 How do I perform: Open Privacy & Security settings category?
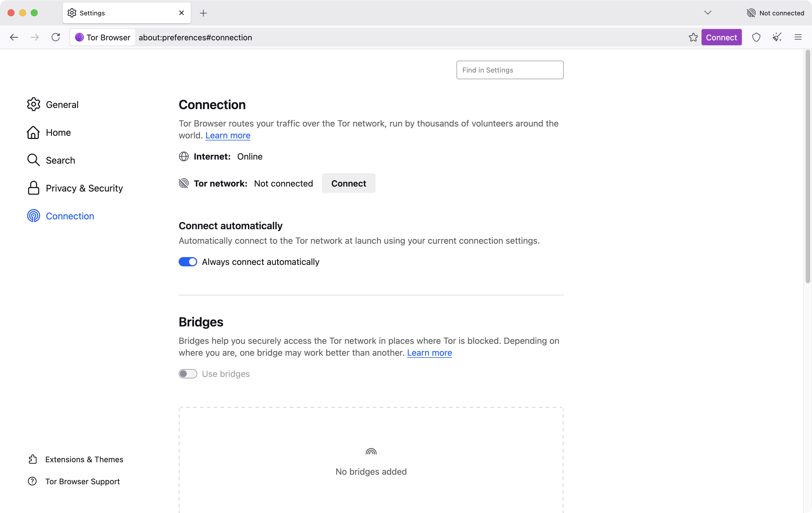75,188
